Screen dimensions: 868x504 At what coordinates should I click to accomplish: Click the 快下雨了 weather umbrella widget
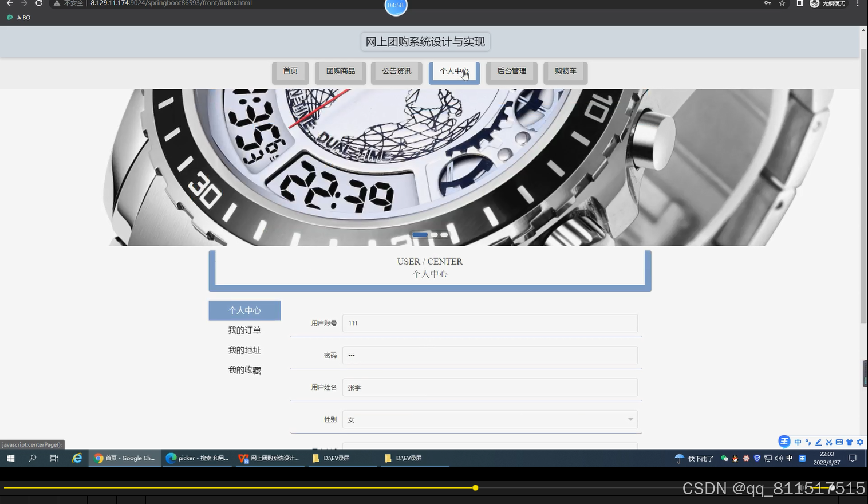pyautogui.click(x=695, y=459)
